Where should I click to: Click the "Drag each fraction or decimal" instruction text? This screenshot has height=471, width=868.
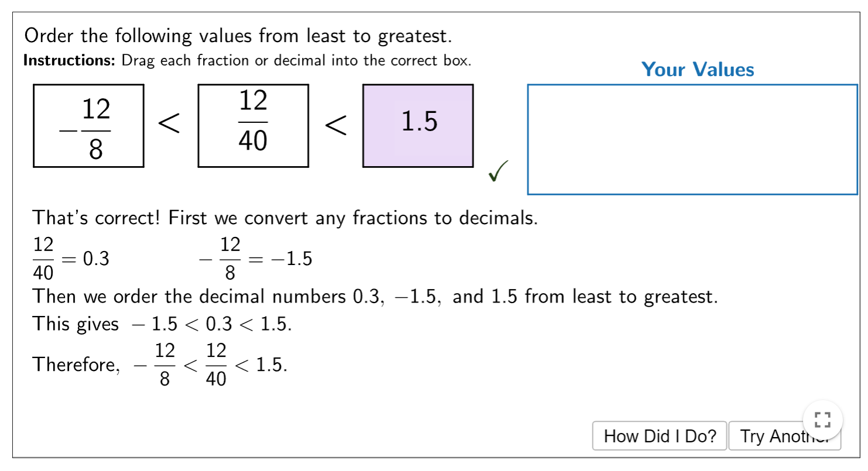click(x=296, y=61)
